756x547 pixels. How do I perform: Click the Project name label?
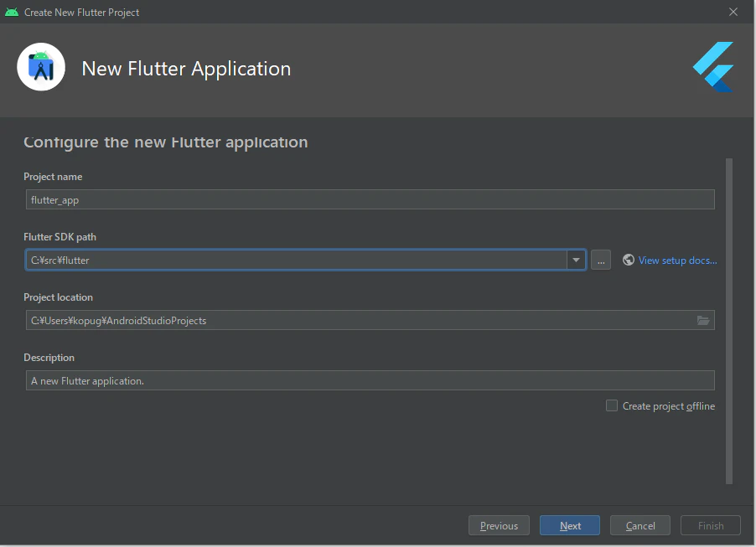[x=53, y=177]
